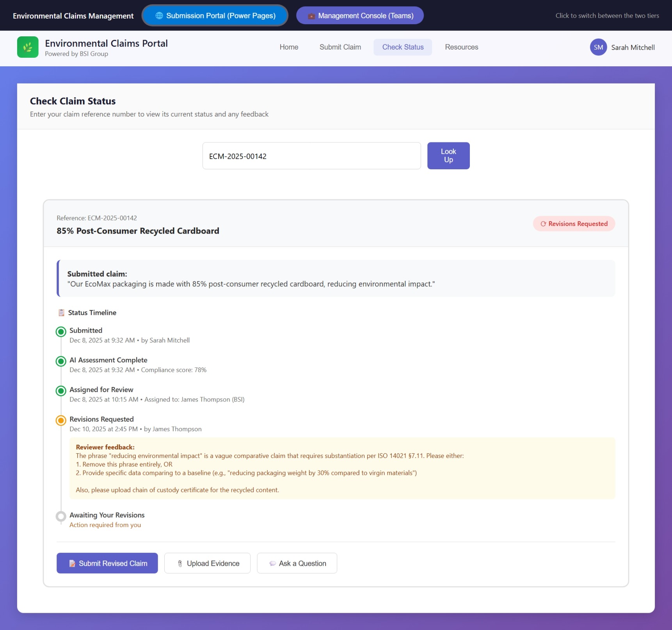Click the clipboard icon beside Status Timeline
Image resolution: width=672 pixels, height=630 pixels.
(61, 312)
